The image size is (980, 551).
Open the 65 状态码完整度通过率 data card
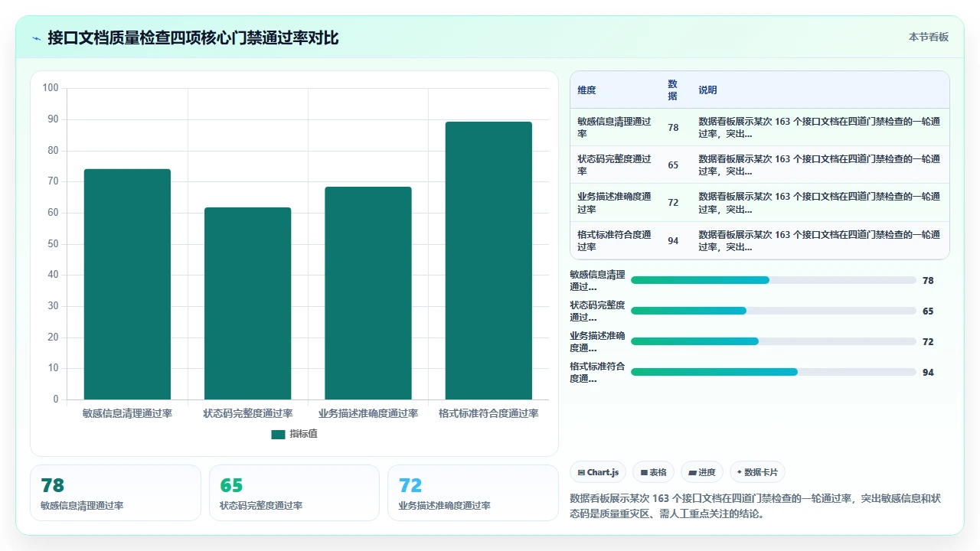294,493
